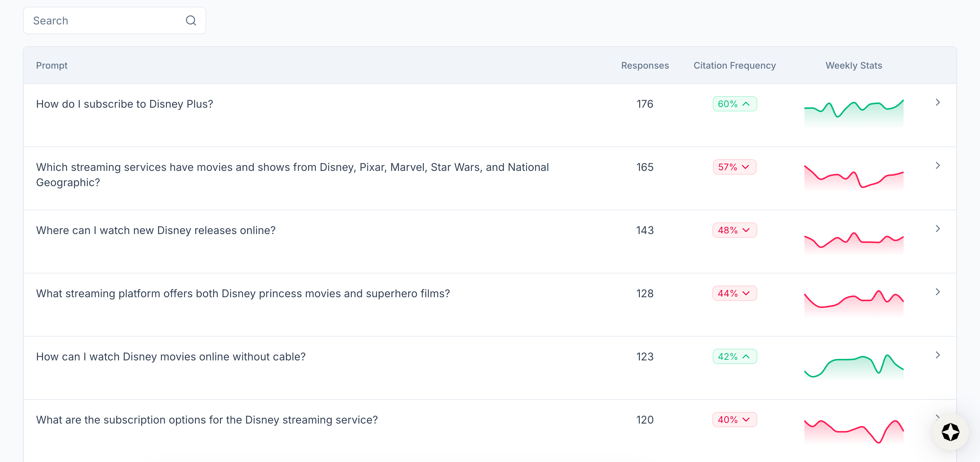
Task: Expand the 'subscribe to Disney Plus' row chevron
Action: pyautogui.click(x=937, y=102)
